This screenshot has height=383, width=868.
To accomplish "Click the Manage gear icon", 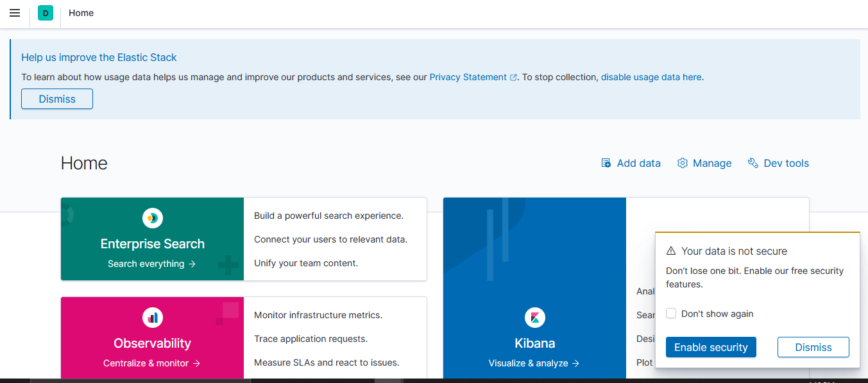I will click(683, 163).
